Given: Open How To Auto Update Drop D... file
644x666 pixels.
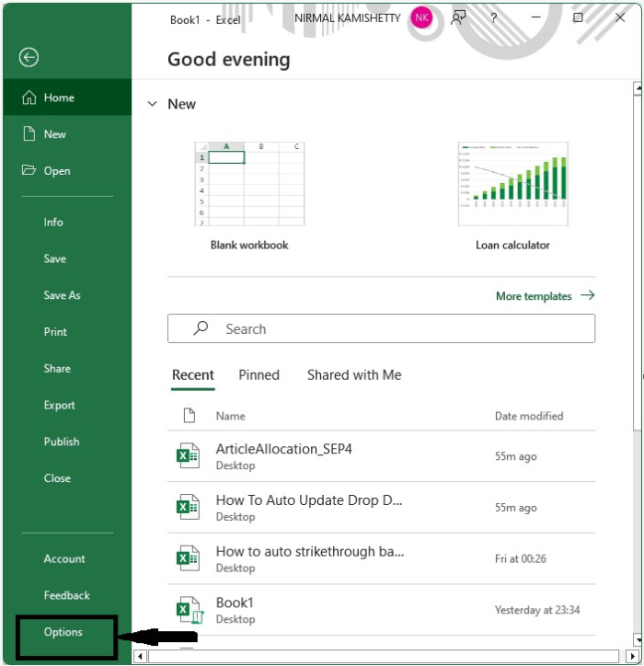Looking at the screenshot, I should [x=309, y=501].
